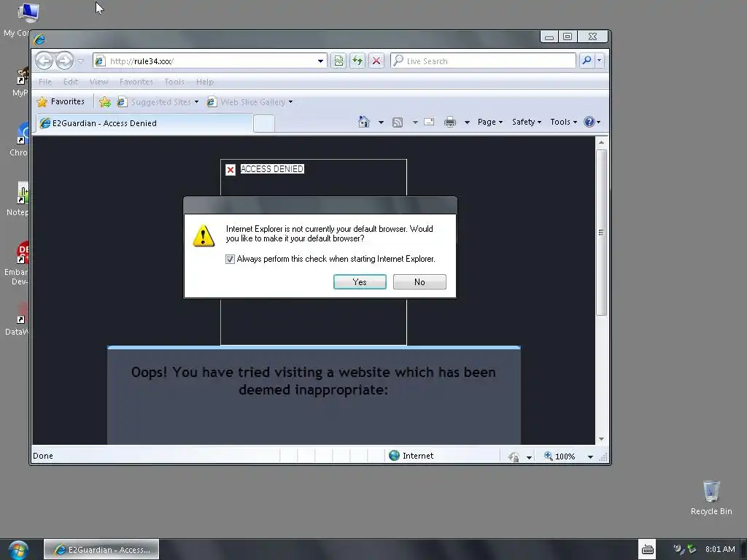The width and height of the screenshot is (747, 560).
Task: Click the Back navigation arrow
Action: (x=44, y=61)
